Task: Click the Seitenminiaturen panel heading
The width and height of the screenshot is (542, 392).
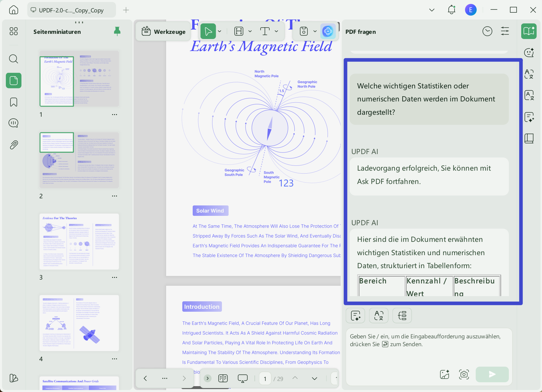Action: [57, 32]
